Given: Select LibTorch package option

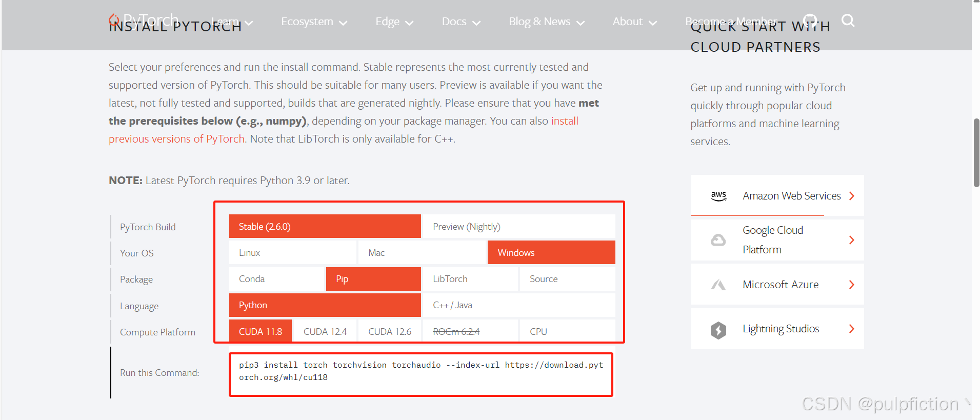Looking at the screenshot, I should pos(470,279).
